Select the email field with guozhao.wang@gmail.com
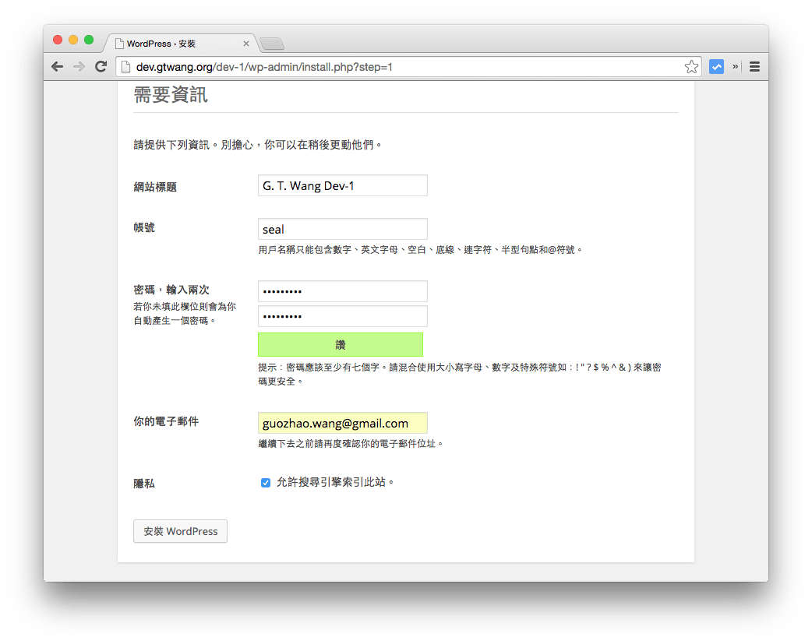Image resolution: width=812 pixels, height=644 pixels. point(342,422)
